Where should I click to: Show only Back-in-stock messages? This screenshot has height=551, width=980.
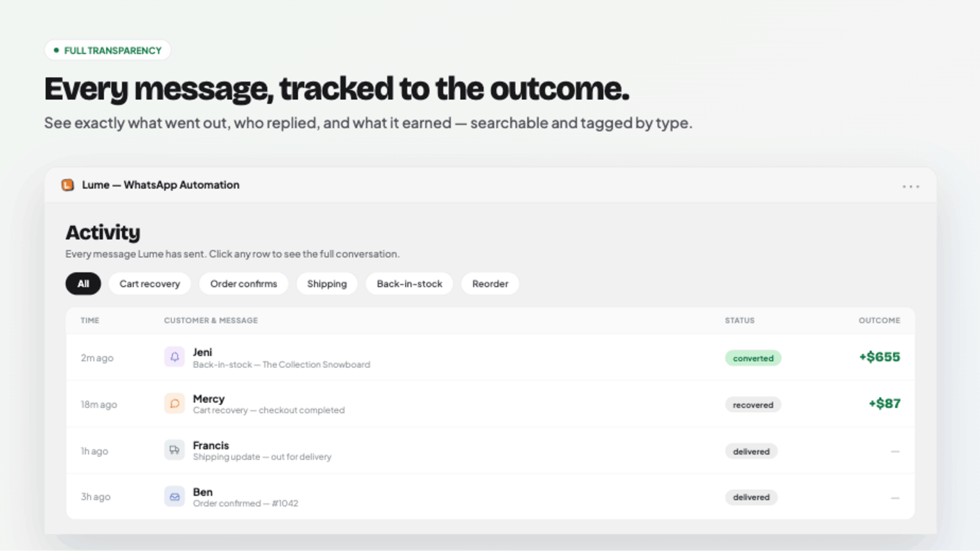point(409,283)
